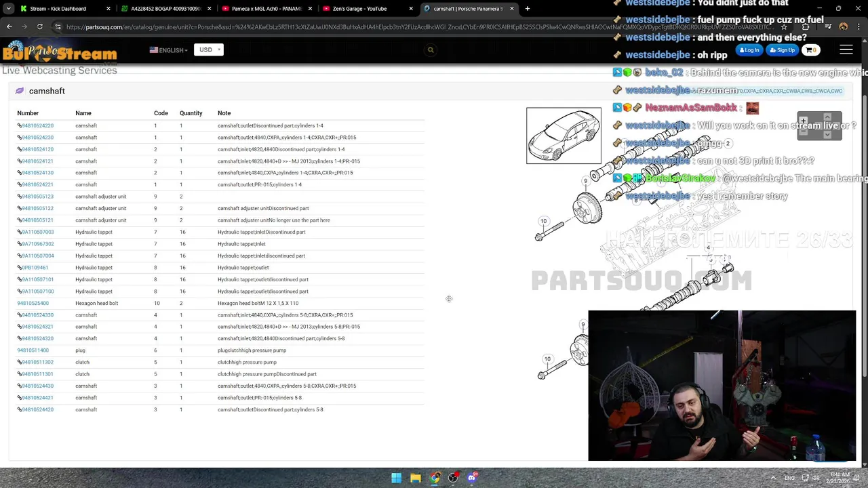Image resolution: width=868 pixels, height=488 pixels.
Task: Open the shopping cart button
Action: click(x=811, y=50)
